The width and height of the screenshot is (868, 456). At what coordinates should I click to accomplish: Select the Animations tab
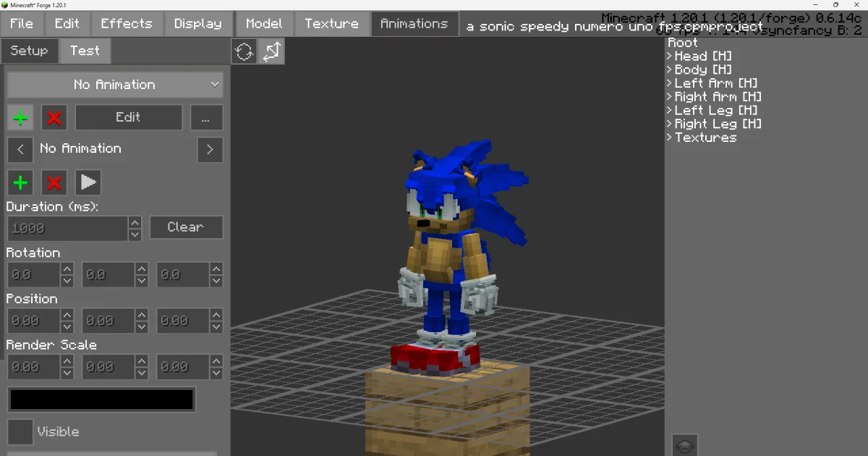point(414,24)
